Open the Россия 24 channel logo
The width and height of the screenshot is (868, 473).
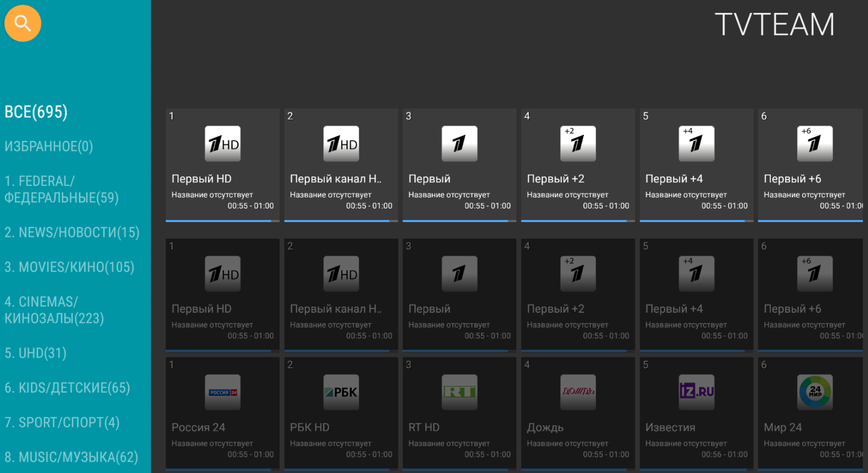coord(222,392)
